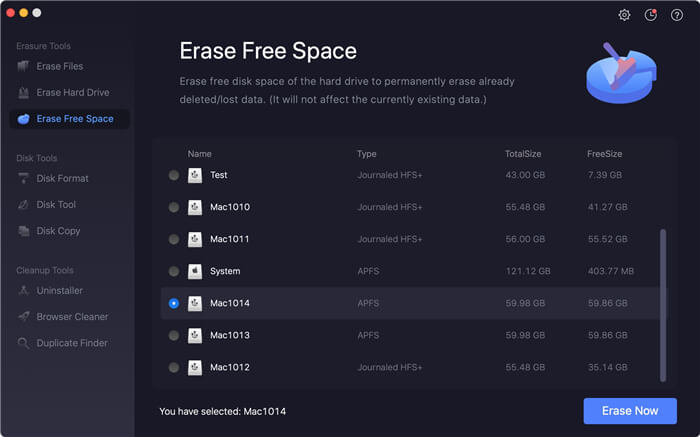Select the Mac1010 radio button
The height and width of the screenshot is (437, 700).
[x=174, y=207]
